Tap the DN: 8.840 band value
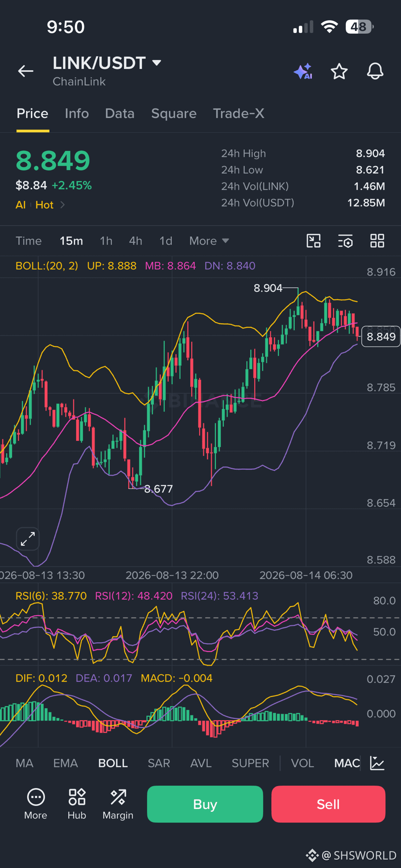This screenshot has height=868, width=401. click(x=230, y=266)
